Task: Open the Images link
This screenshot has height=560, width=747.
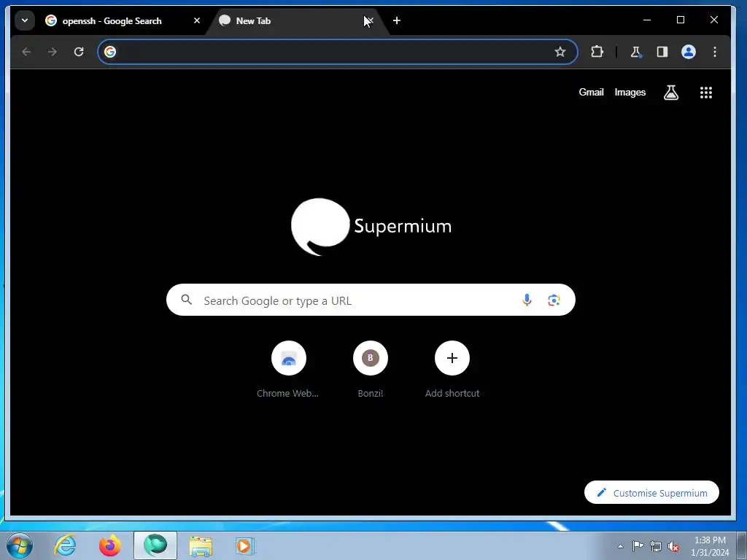Action: [630, 93]
